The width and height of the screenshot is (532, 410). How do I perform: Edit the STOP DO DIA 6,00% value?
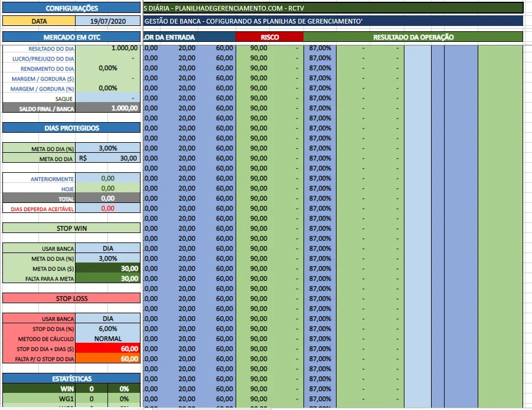[x=108, y=329]
